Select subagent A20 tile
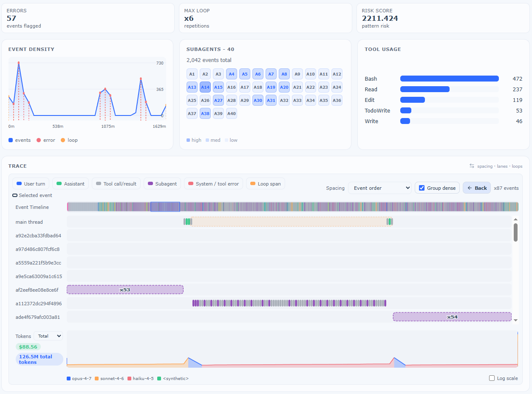 click(284, 87)
